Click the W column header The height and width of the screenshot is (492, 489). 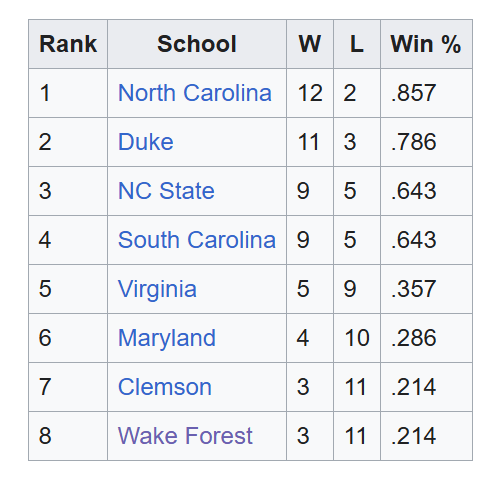pyautogui.click(x=310, y=44)
